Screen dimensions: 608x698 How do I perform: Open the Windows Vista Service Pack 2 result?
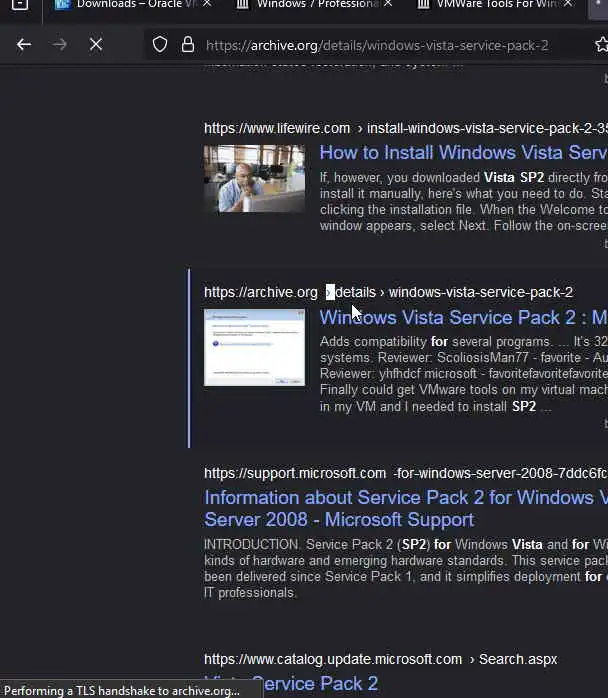[463, 317]
